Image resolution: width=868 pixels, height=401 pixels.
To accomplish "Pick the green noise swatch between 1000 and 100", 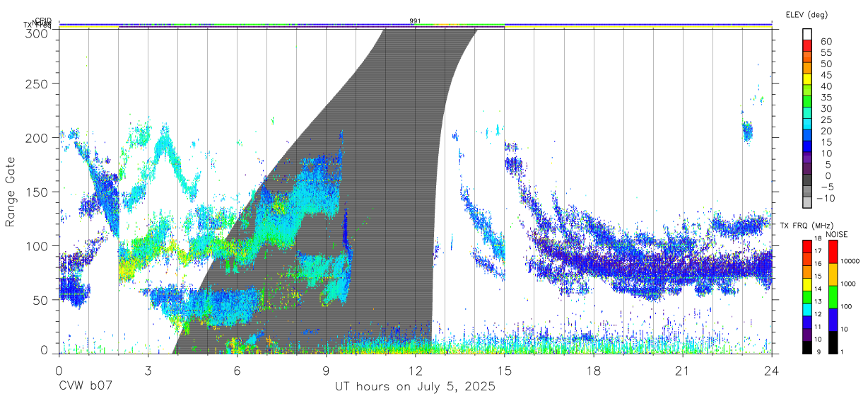I will coord(833,296).
